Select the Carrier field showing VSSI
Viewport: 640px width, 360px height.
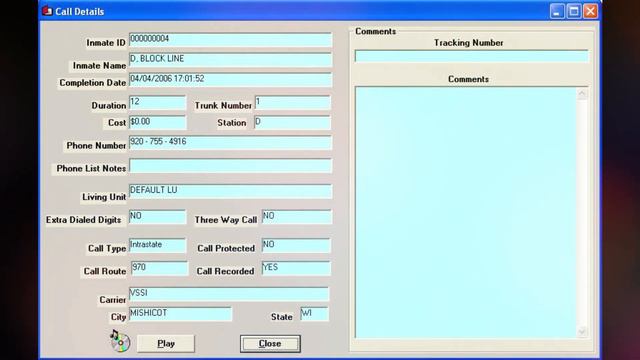(229, 294)
